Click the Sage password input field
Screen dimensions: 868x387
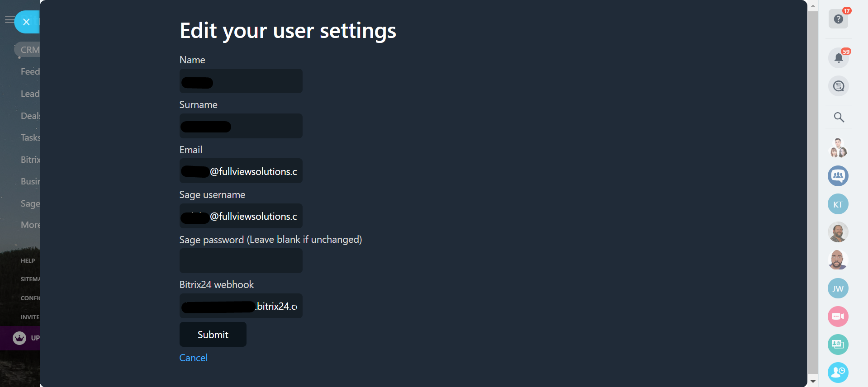click(241, 261)
